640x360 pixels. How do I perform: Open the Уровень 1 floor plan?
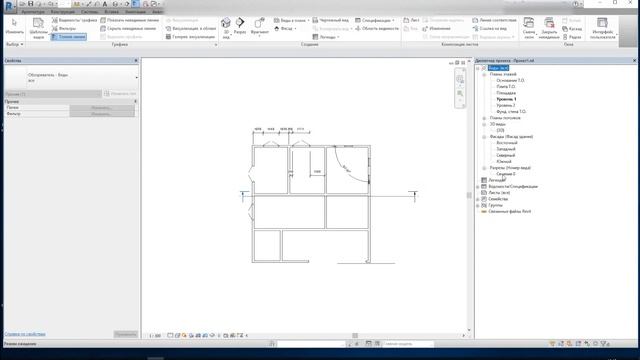tap(506, 99)
